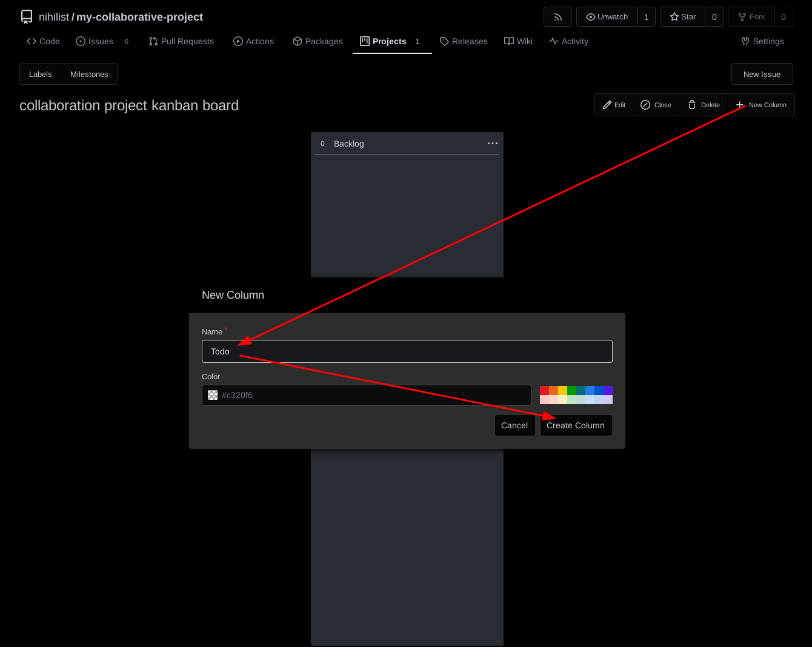Click the New Issue button
Screen dimensions: 812x647
[x=762, y=74]
